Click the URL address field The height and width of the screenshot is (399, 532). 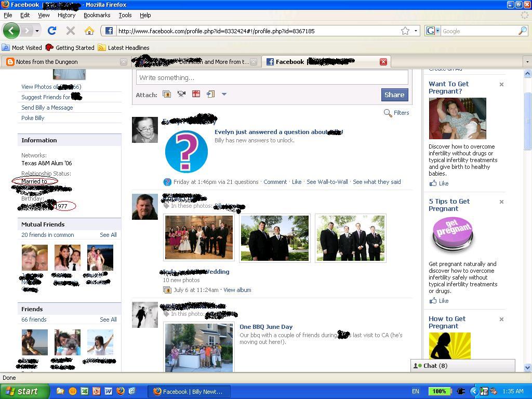pos(258,31)
